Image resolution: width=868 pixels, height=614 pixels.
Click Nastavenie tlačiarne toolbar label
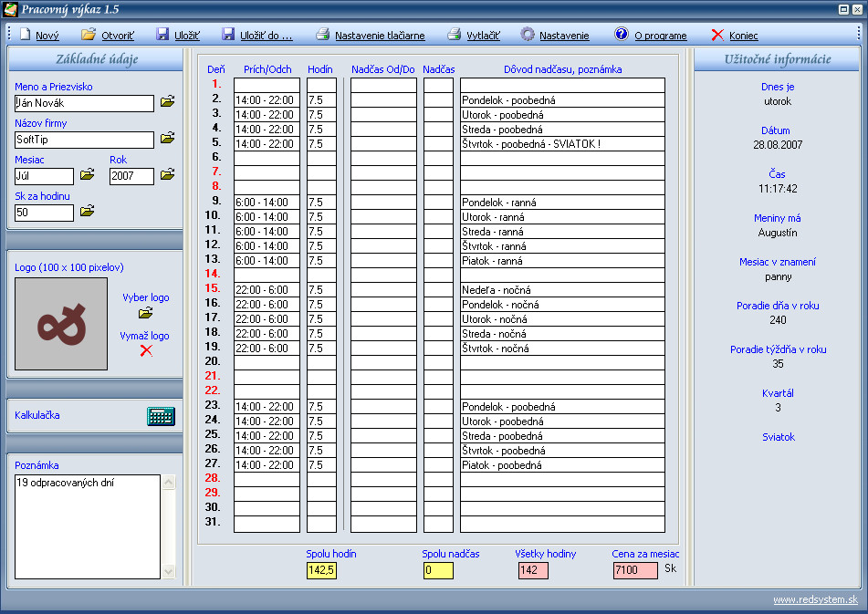point(380,36)
